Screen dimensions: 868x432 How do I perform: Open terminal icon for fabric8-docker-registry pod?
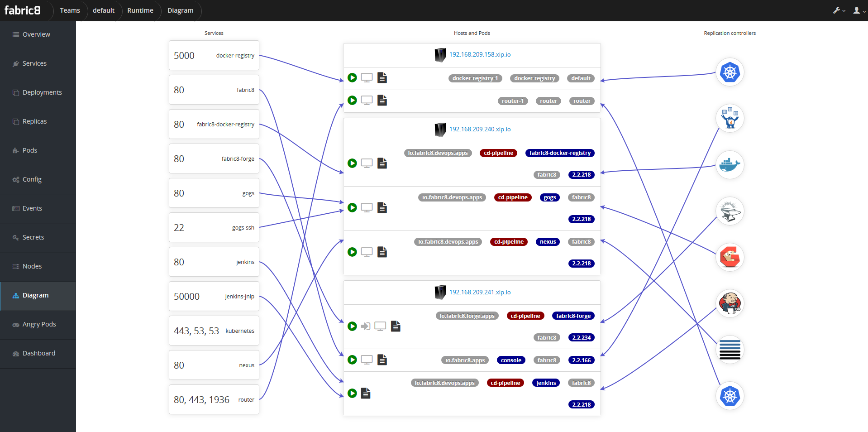(x=367, y=163)
